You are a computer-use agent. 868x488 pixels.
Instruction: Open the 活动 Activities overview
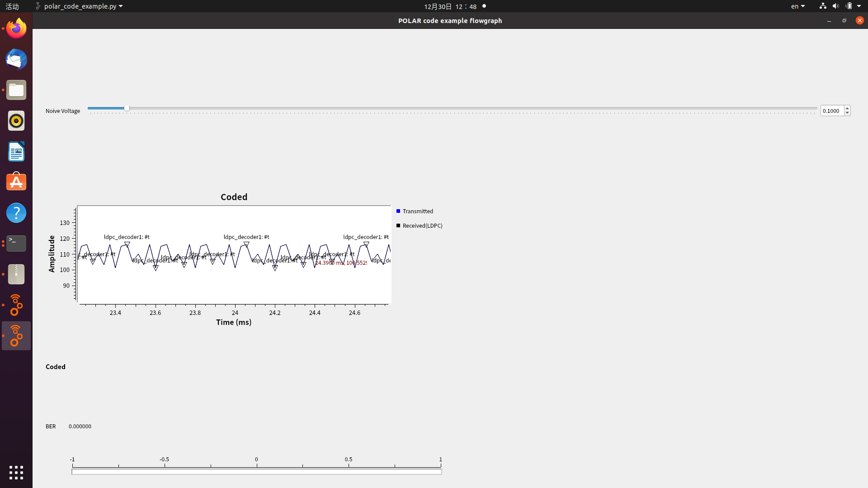click(x=12, y=6)
